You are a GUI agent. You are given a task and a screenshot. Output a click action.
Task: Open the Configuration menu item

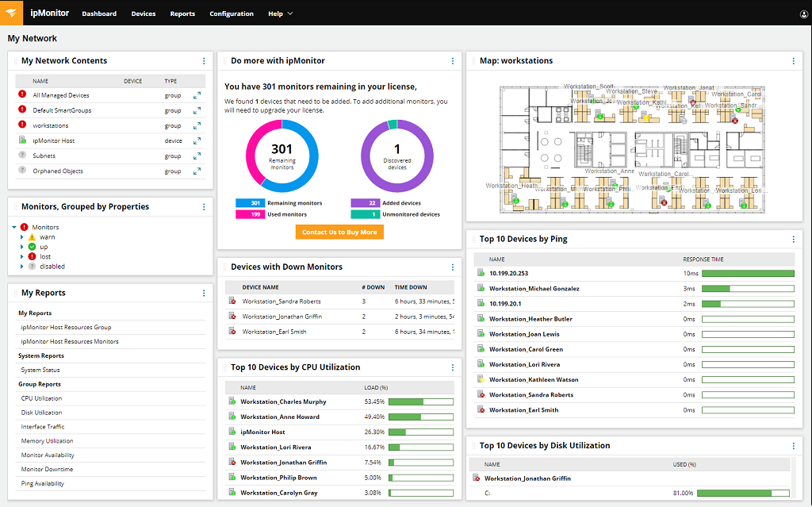tap(232, 13)
